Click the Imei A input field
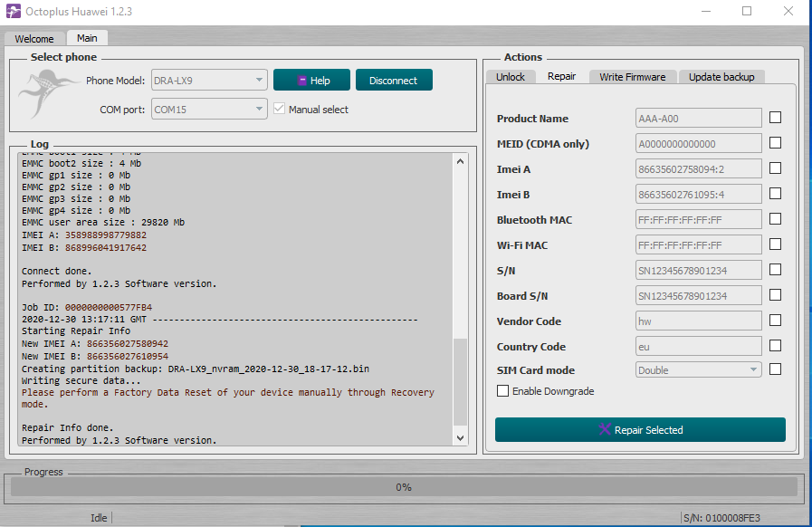This screenshot has width=812, height=527. pyautogui.click(x=699, y=169)
